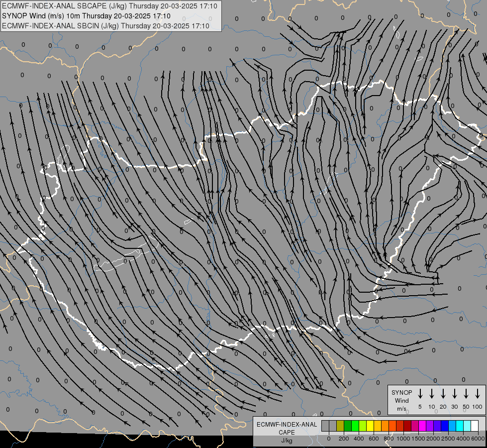Select the dark red CAPE legend swatch
The height and width of the screenshot is (448, 487).
point(407,426)
